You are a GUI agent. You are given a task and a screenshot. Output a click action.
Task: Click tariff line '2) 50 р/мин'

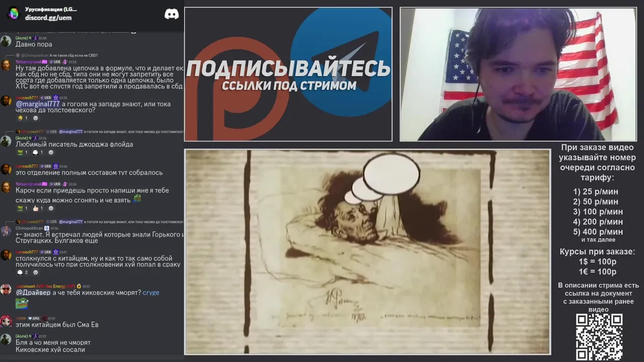pos(596,202)
